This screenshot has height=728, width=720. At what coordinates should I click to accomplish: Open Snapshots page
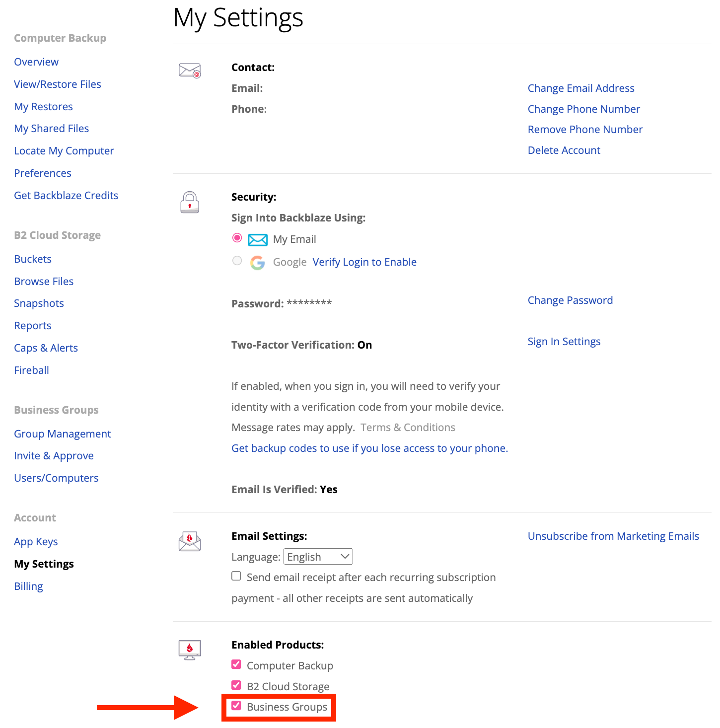[39, 303]
